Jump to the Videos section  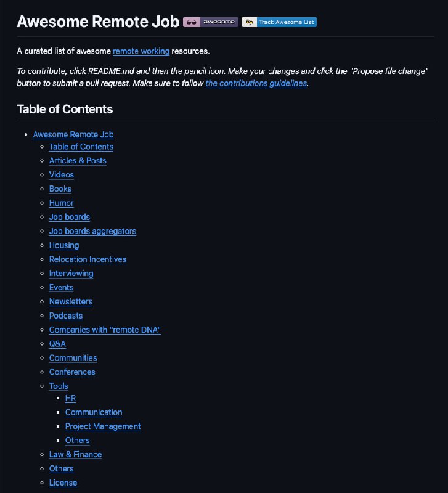pyautogui.click(x=62, y=175)
